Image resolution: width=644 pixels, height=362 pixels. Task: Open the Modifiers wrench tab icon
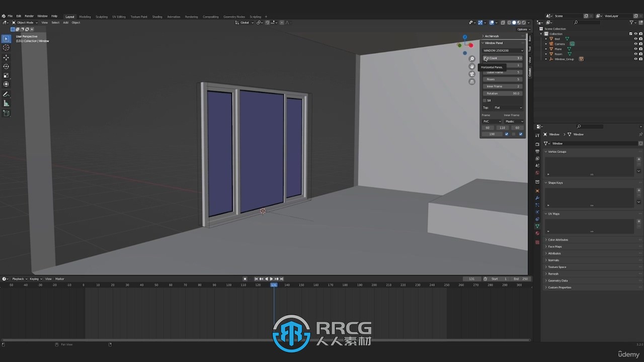[x=537, y=198]
